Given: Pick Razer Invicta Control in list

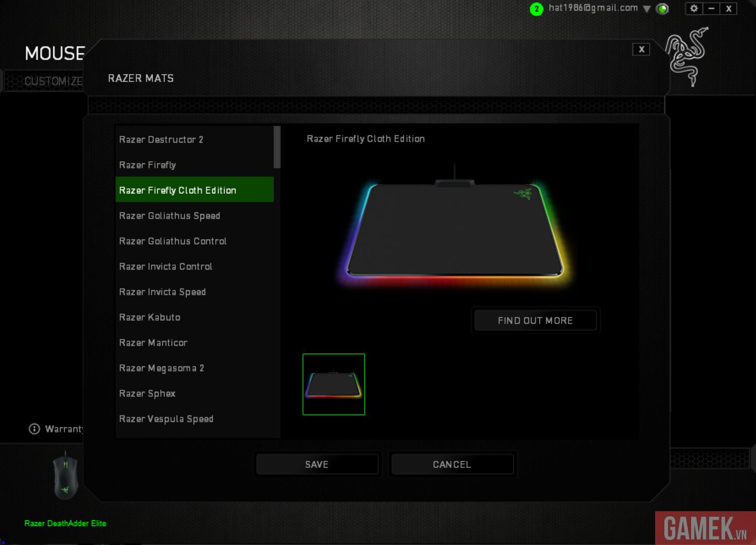Looking at the screenshot, I should [165, 266].
